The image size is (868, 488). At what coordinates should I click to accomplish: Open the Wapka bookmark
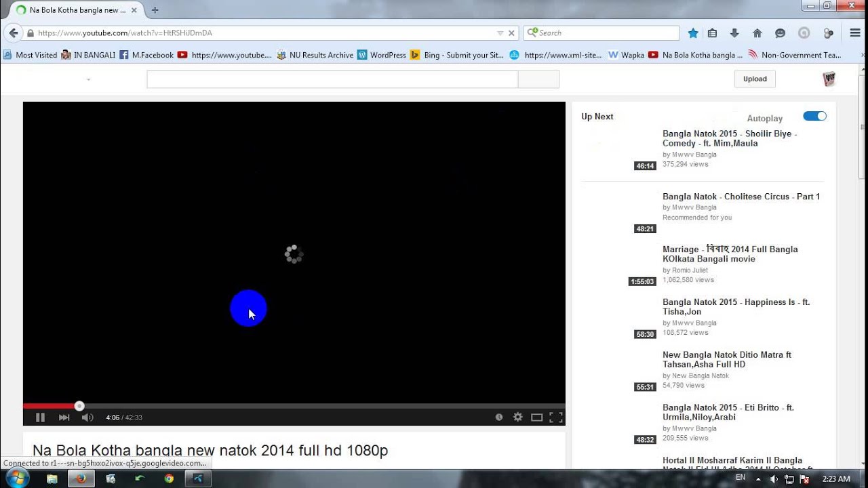point(626,55)
